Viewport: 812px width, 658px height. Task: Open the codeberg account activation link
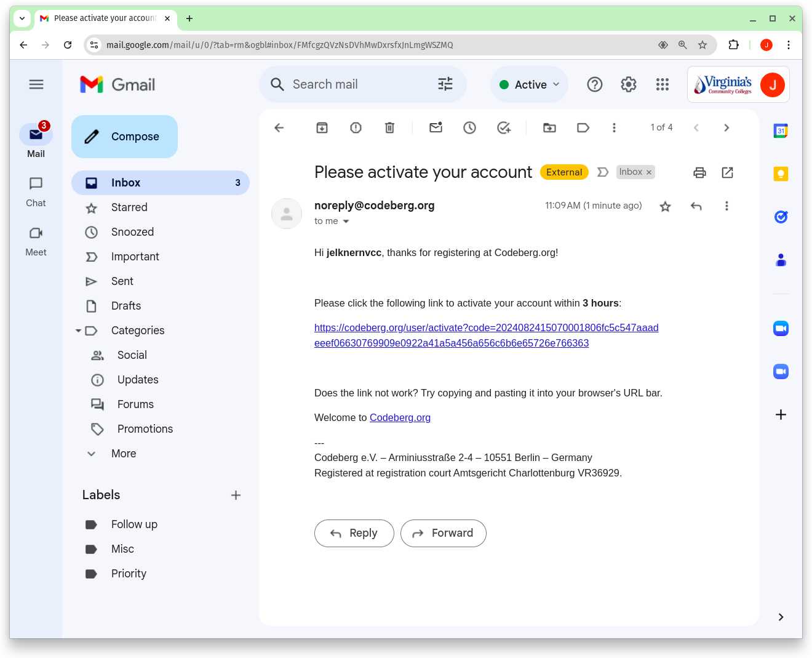(486, 335)
